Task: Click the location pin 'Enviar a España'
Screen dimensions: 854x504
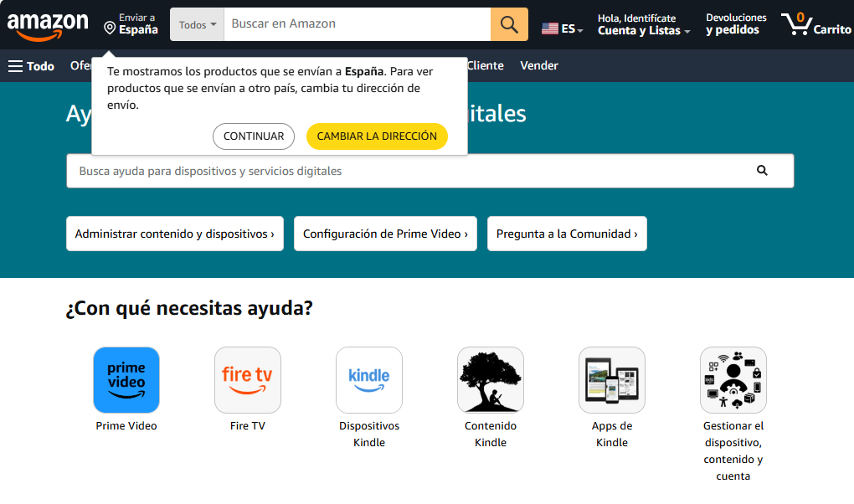Action: 131,24
